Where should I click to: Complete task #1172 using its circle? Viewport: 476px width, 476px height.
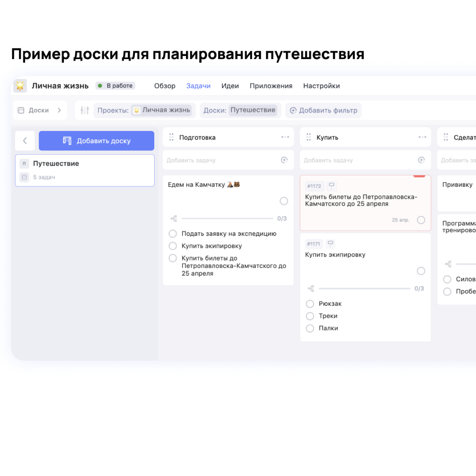pyautogui.click(x=421, y=220)
